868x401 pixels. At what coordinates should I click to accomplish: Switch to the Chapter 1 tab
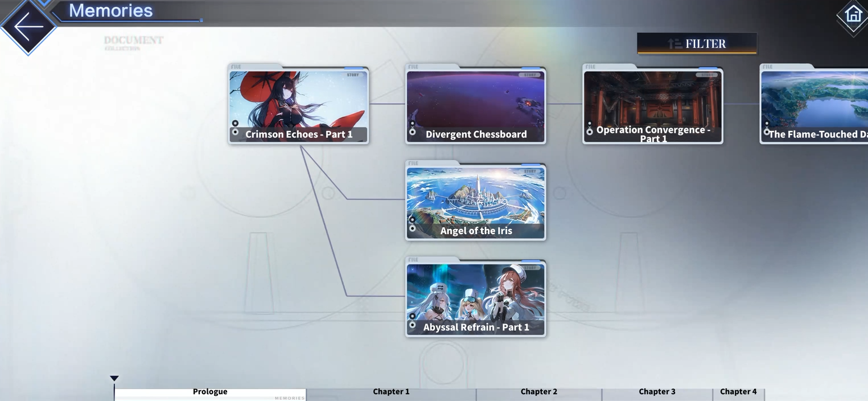pos(391,393)
